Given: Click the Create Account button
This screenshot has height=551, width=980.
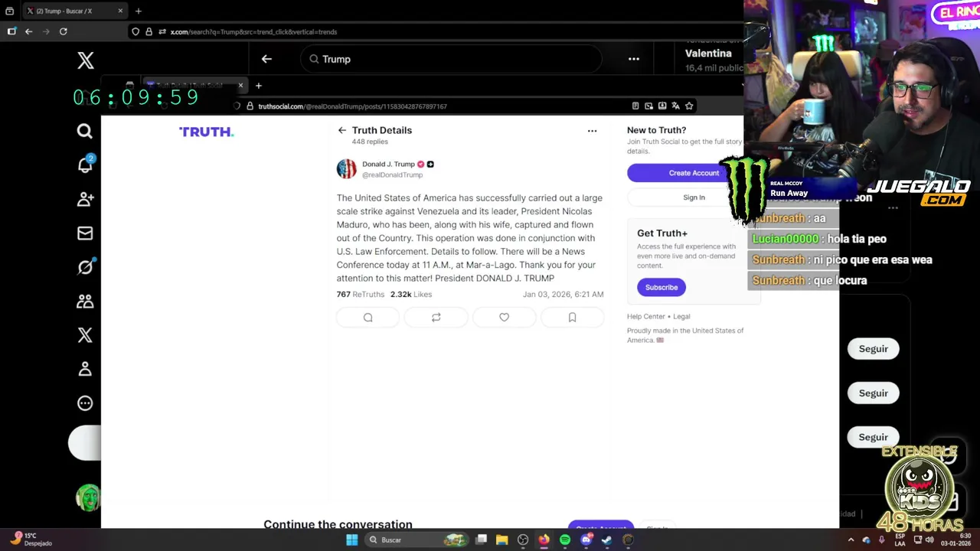Looking at the screenshot, I should (x=694, y=173).
